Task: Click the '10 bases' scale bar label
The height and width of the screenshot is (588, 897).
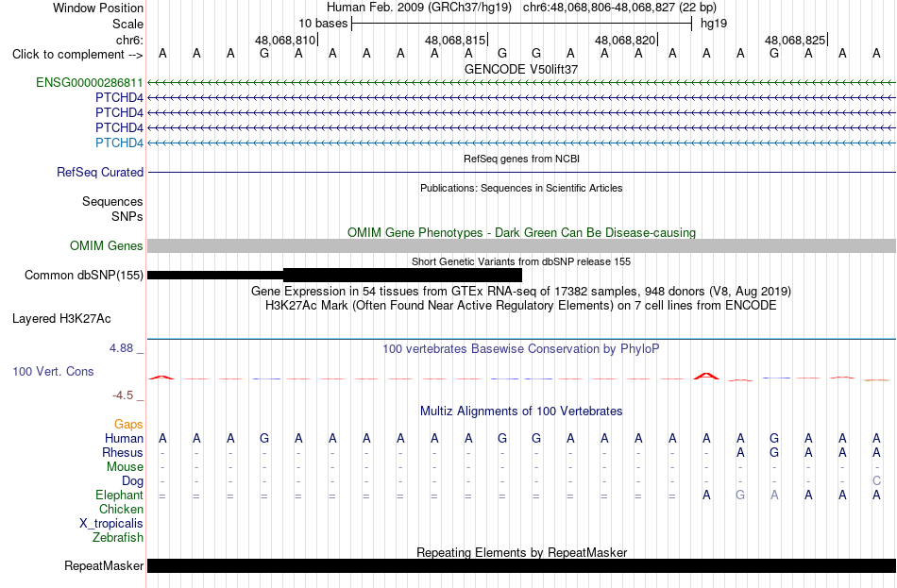Action: (x=323, y=24)
